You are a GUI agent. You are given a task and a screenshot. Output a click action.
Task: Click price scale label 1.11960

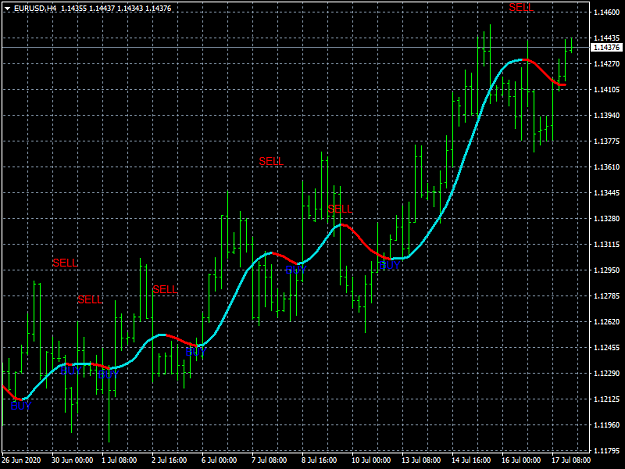607,425
